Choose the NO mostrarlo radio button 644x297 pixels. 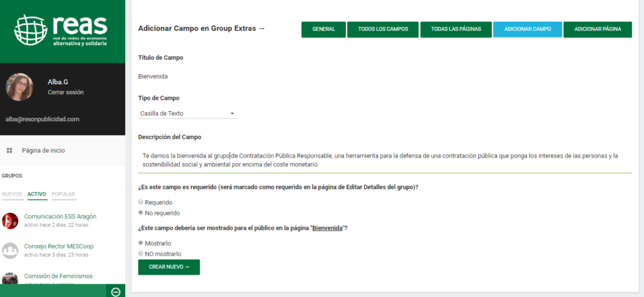pyautogui.click(x=141, y=254)
